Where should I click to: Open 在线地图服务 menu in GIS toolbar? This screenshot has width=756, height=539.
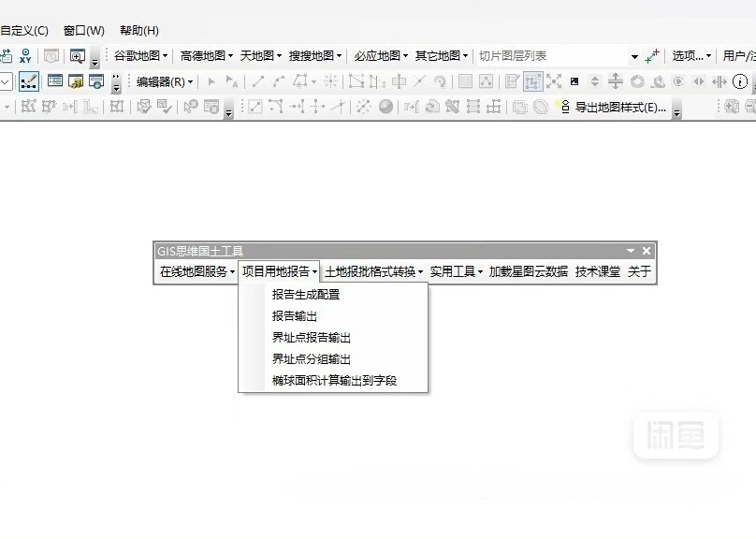coord(197,271)
